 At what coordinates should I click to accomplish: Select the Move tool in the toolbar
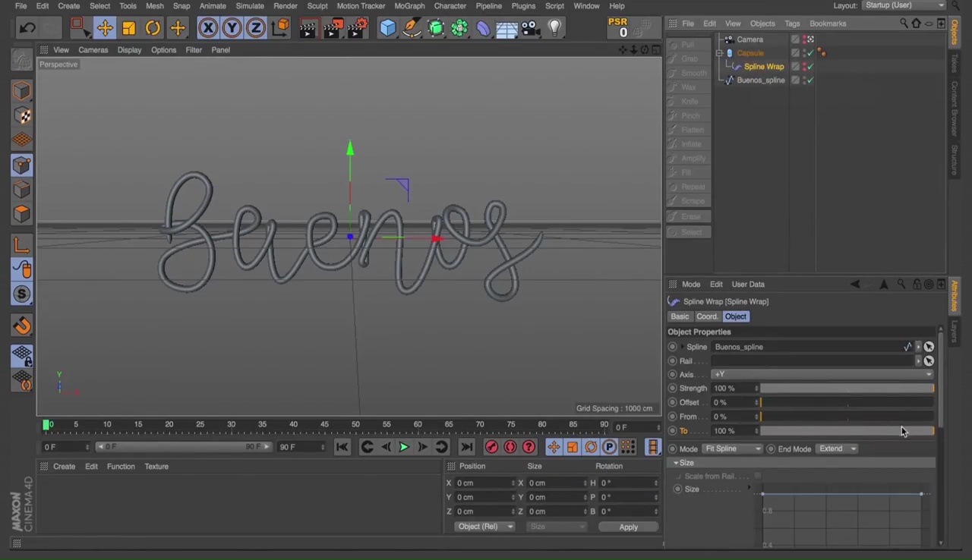coord(105,29)
